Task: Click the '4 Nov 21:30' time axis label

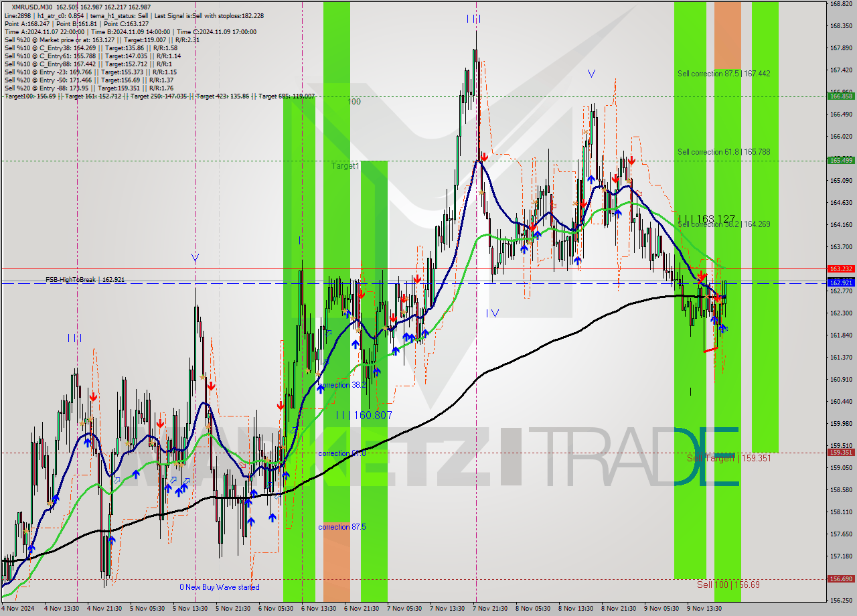Action: [105, 609]
